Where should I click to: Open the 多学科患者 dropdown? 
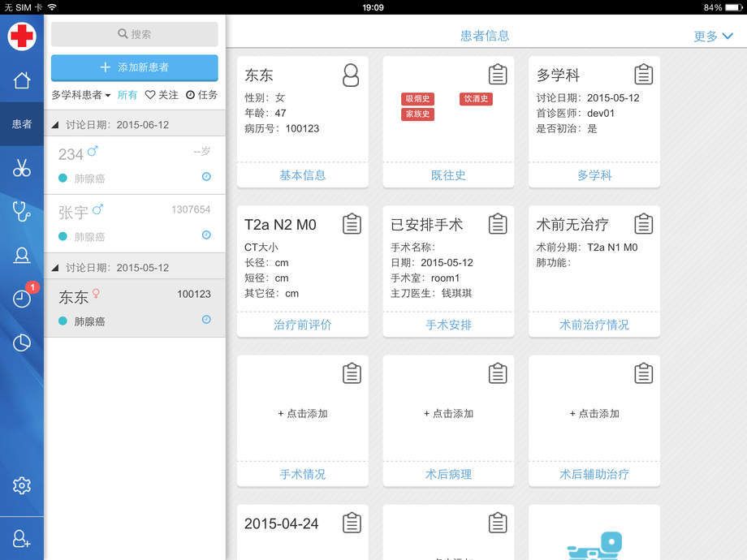pos(81,95)
